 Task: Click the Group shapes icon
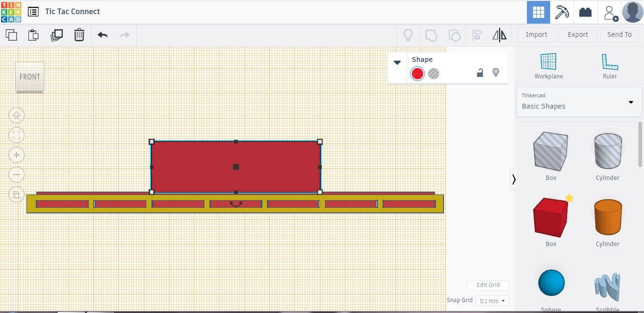pos(431,35)
